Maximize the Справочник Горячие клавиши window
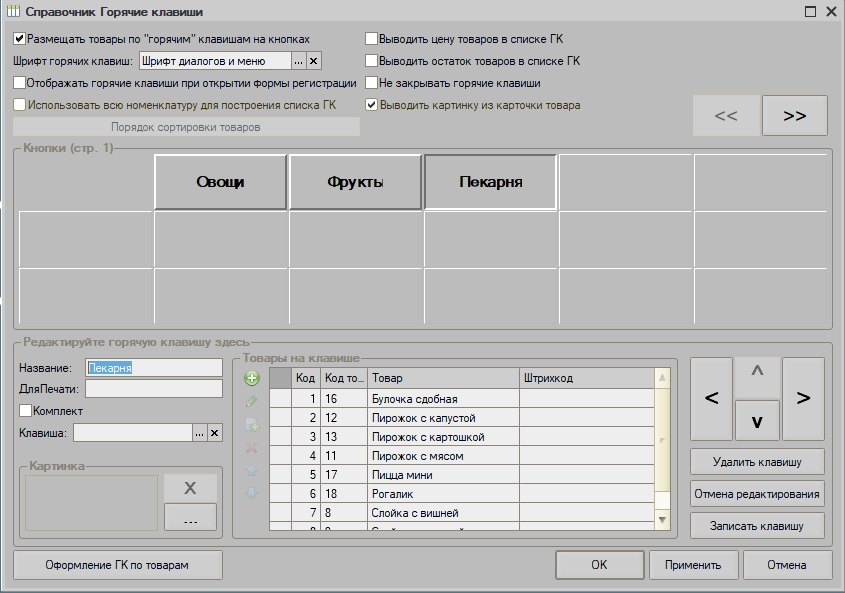845x593 pixels. 810,11
